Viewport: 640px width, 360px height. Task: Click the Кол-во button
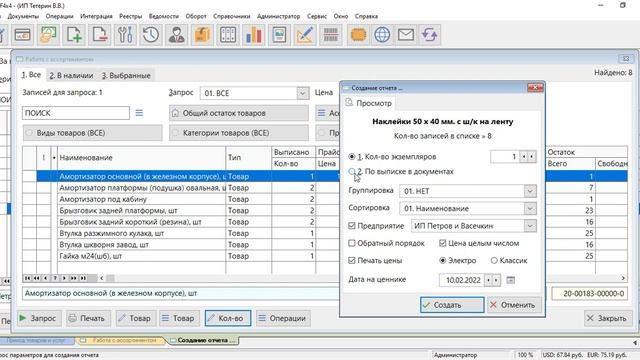[x=228, y=318]
